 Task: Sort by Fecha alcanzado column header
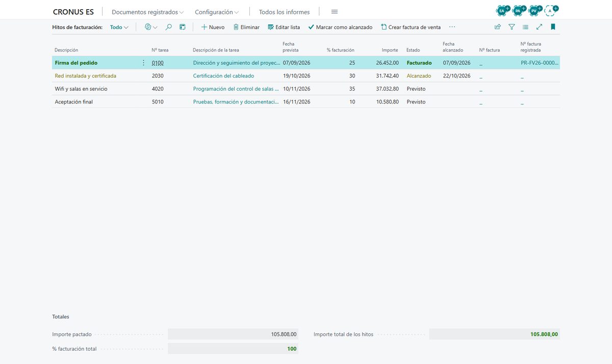coord(453,47)
